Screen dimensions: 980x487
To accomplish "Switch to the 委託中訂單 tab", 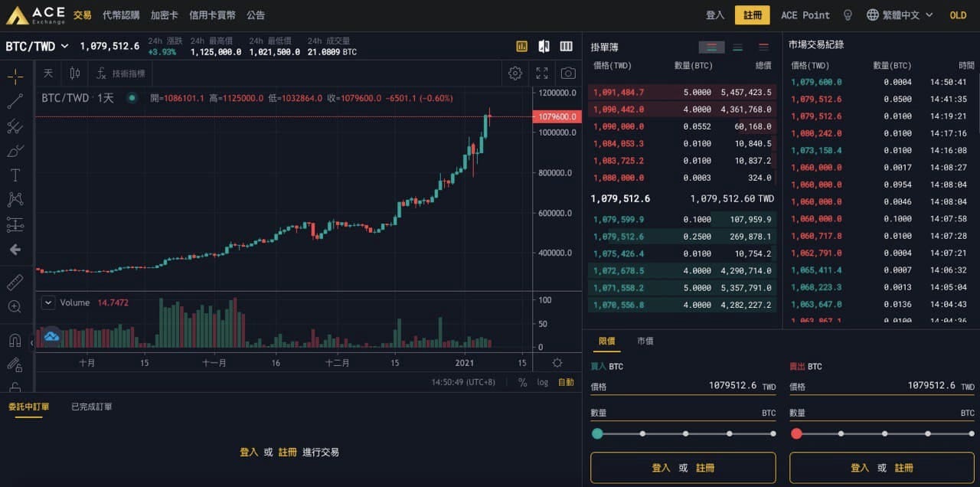I will point(28,407).
